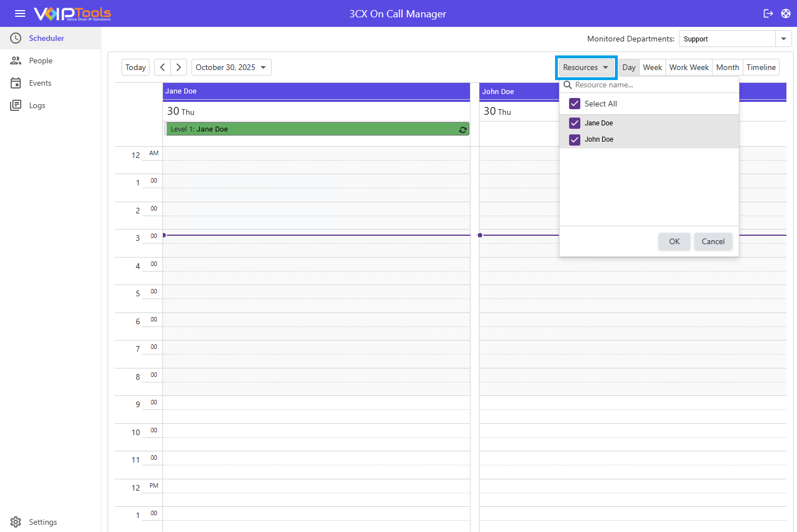This screenshot has width=797, height=532.
Task: Click the Today button
Action: pos(136,67)
